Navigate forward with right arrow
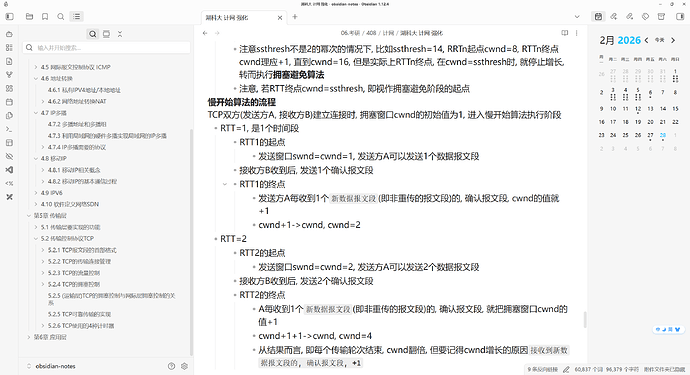Image resolution: width=690 pixels, height=375 pixels. coord(217,33)
